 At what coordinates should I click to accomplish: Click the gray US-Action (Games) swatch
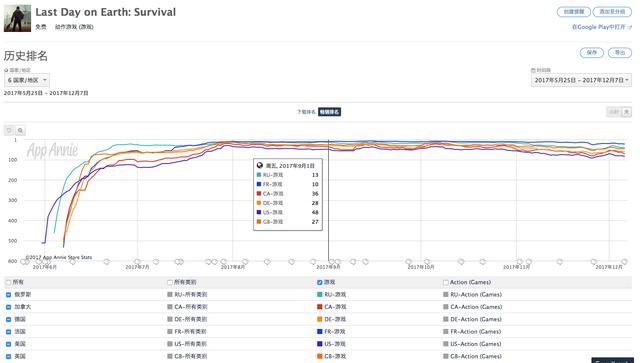[446, 344]
